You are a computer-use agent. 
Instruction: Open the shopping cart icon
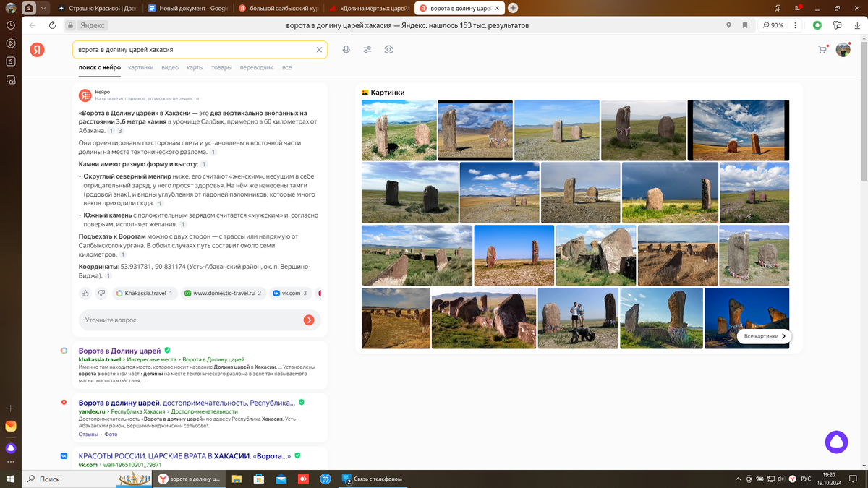tap(822, 50)
